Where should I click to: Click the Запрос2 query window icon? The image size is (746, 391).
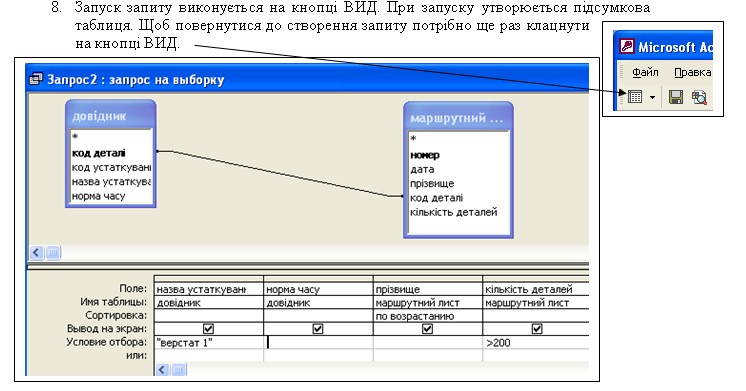tap(36, 78)
